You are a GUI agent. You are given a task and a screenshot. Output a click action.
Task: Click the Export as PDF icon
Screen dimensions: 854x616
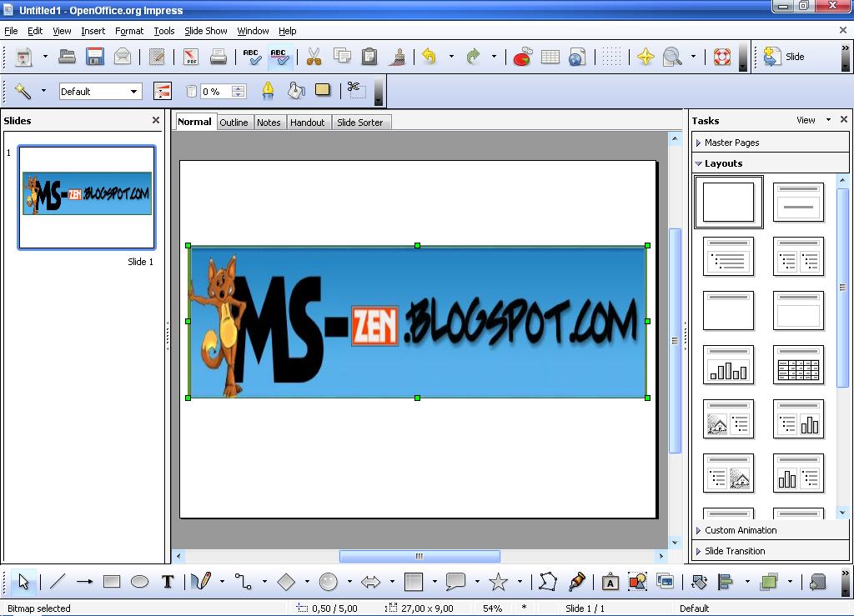coord(191,57)
